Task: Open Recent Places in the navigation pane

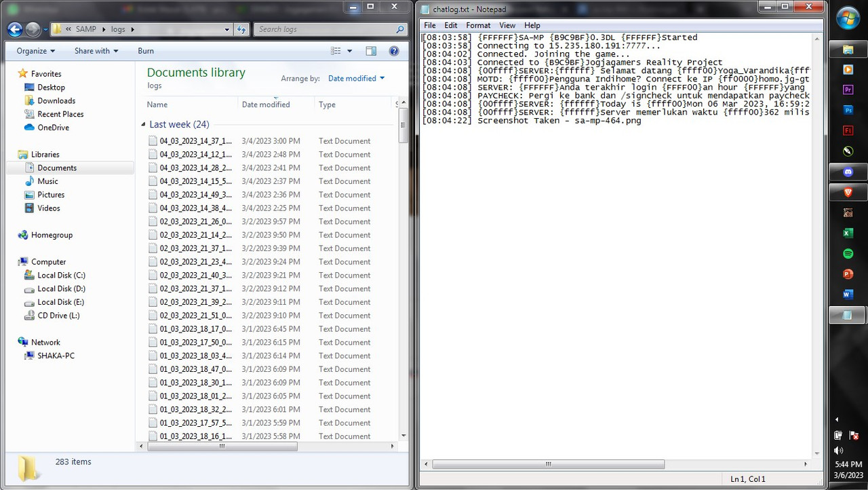Action: point(60,115)
